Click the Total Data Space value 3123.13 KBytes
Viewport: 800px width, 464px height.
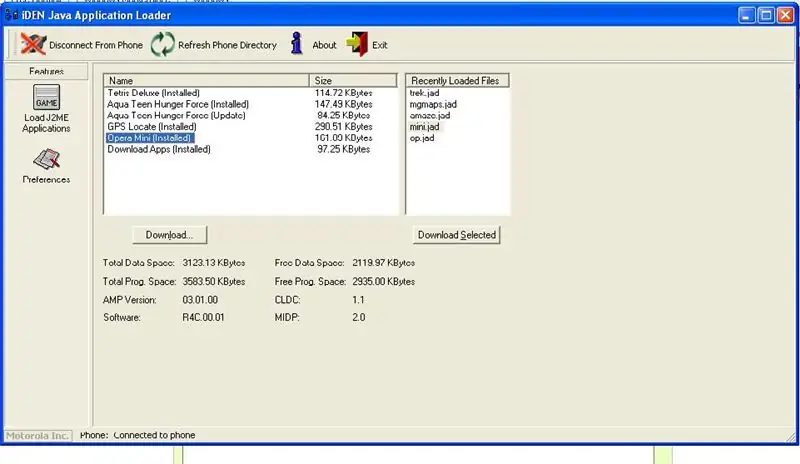click(214, 263)
